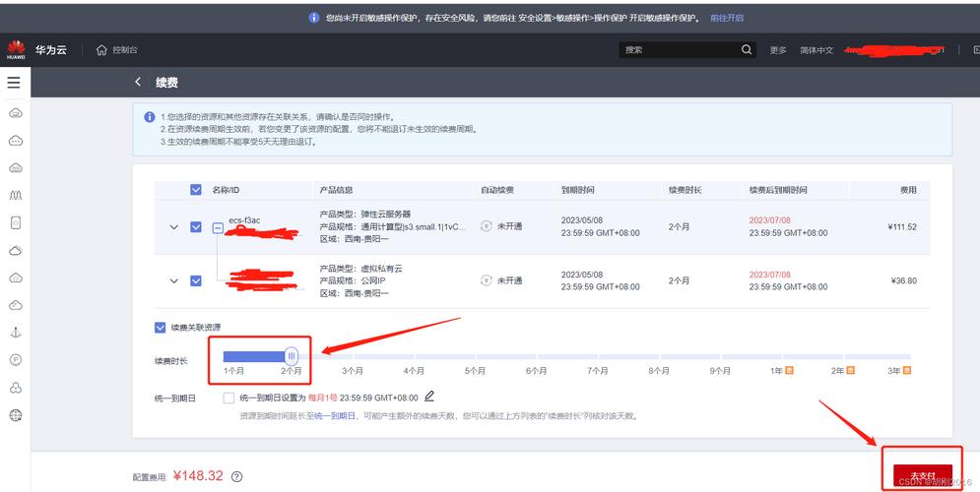
Task: Open the 简体中文 language menu
Action: (x=816, y=50)
